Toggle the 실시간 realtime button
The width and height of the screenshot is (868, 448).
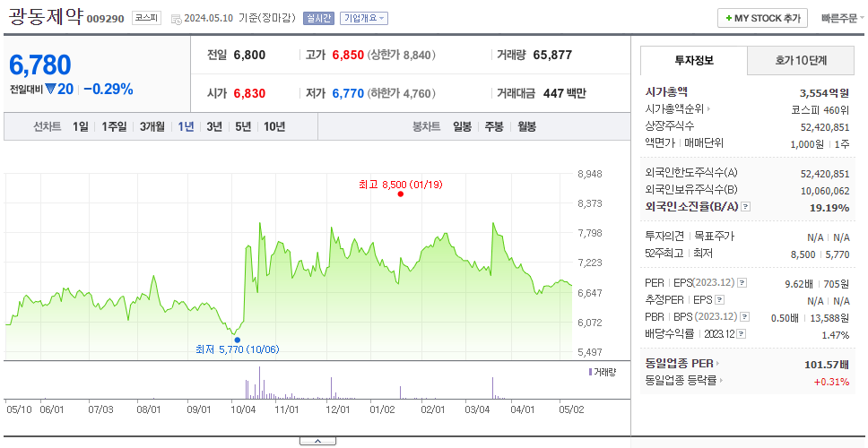click(x=319, y=18)
